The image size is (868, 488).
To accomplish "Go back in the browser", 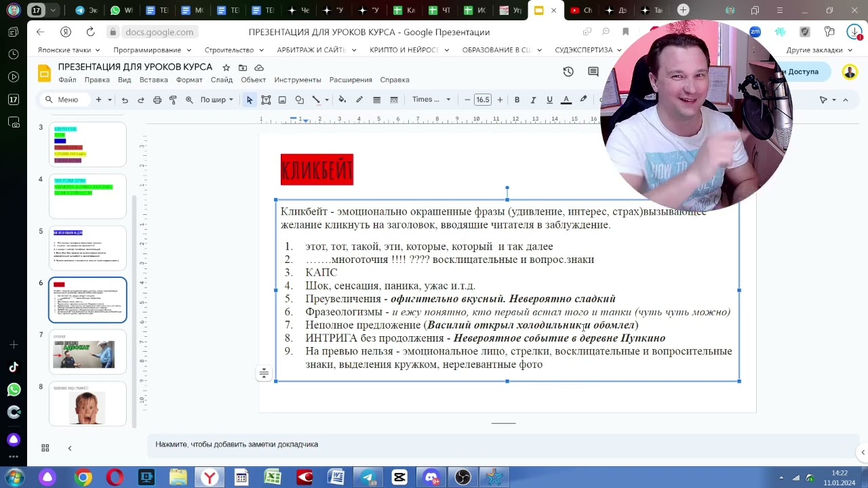I will point(40,32).
